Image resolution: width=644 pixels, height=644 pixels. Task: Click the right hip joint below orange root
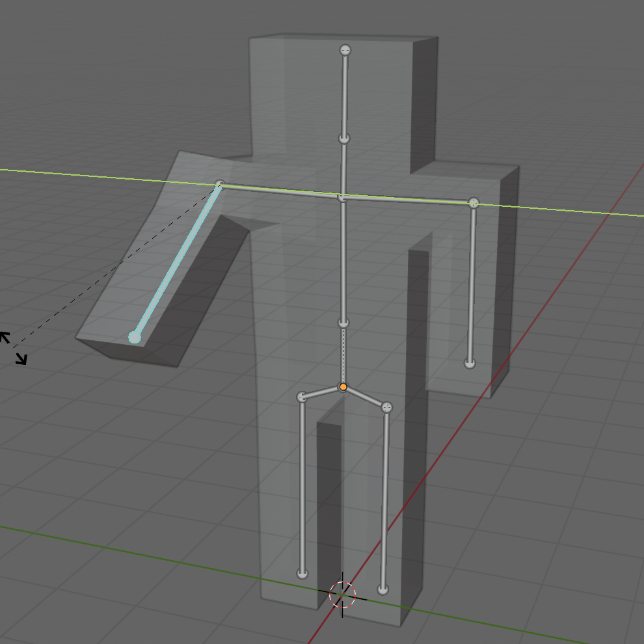tap(387, 407)
